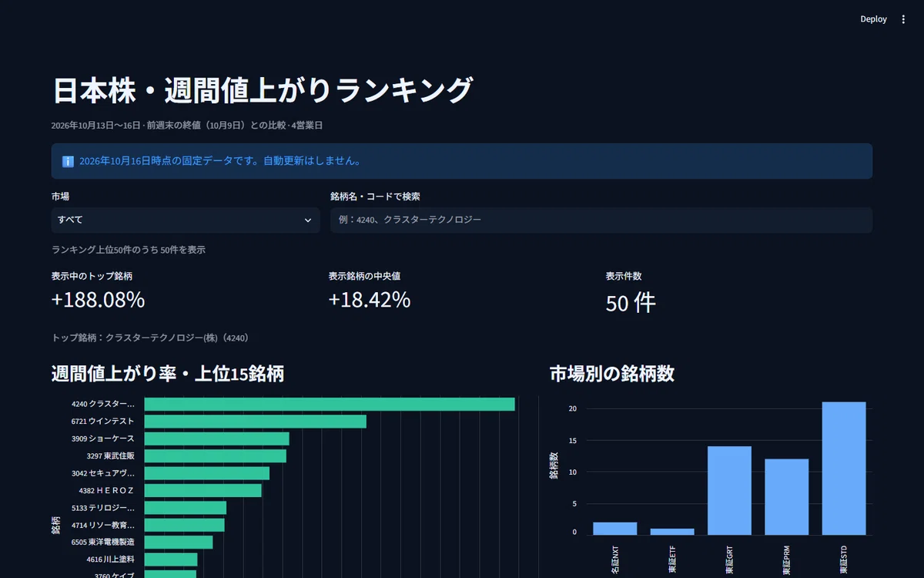Click the bar for 4714 リソー教育
Image resolution: width=924 pixels, height=578 pixels.
(185, 525)
